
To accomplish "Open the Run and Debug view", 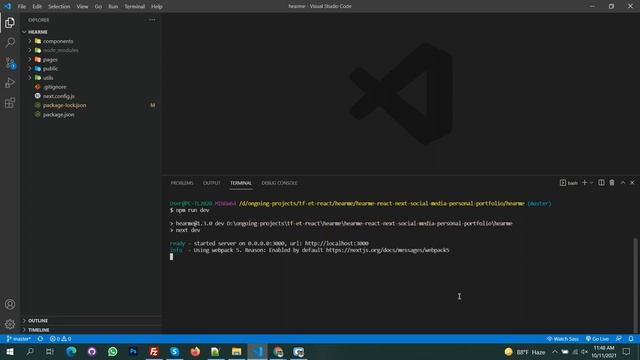I will 10,83.
